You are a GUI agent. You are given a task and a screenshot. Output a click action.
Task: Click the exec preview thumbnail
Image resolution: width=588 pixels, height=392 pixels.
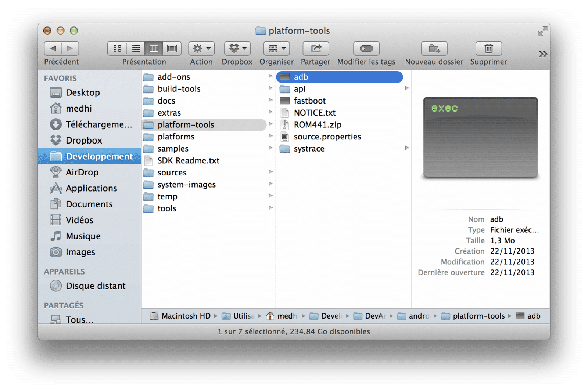point(480,138)
